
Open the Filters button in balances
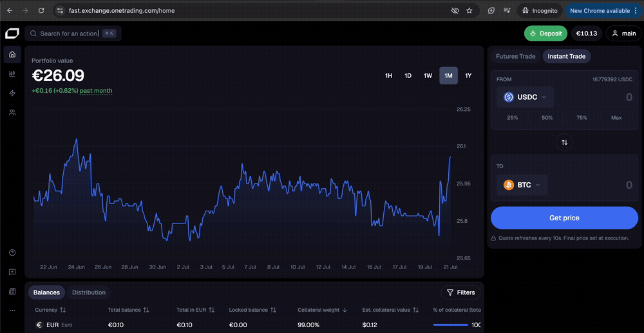tap(460, 292)
